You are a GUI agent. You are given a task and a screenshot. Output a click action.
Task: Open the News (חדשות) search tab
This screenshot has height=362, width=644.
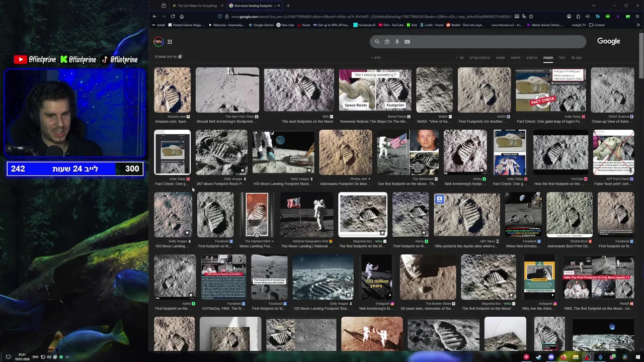(516, 58)
